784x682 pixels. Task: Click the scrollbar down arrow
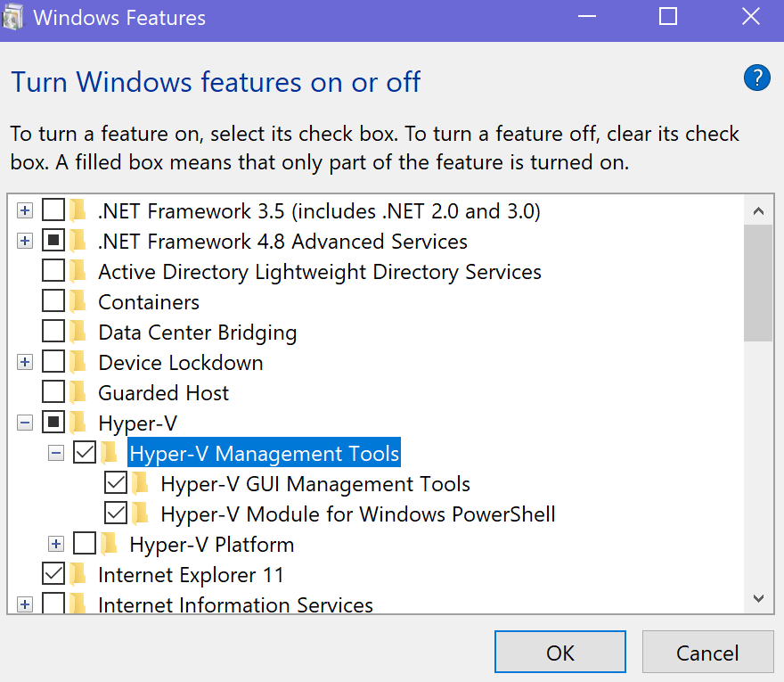tap(759, 598)
